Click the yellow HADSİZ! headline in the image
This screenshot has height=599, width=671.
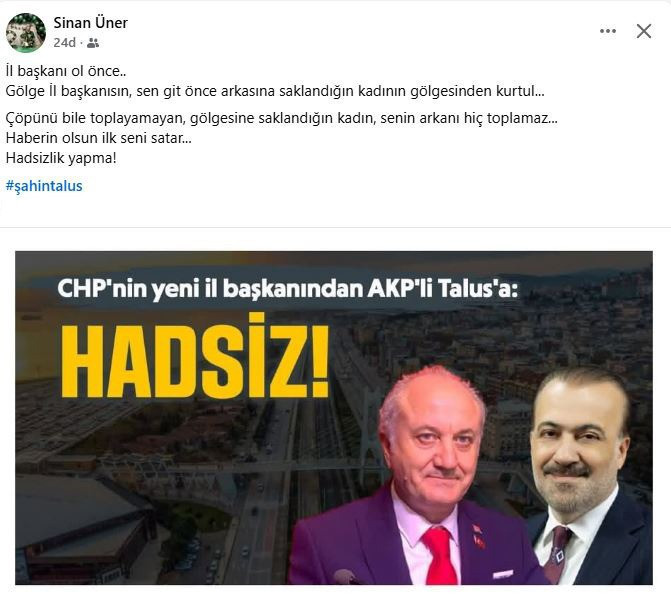coord(195,356)
